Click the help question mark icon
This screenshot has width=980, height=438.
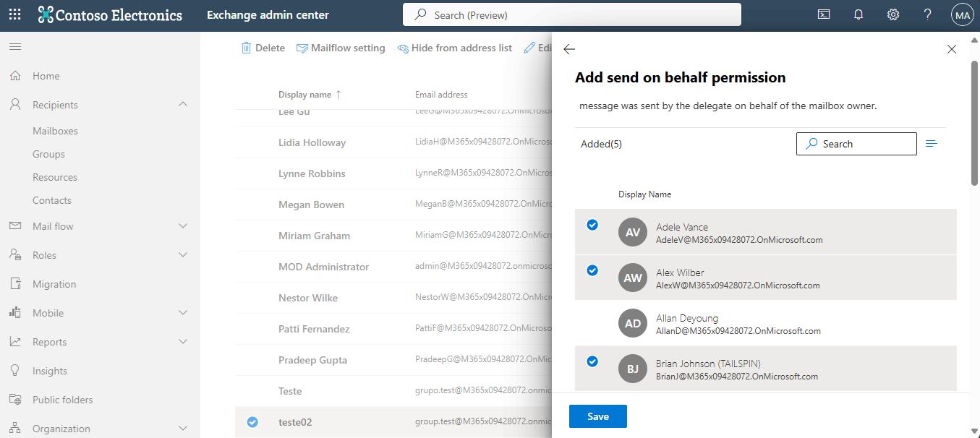pos(928,14)
